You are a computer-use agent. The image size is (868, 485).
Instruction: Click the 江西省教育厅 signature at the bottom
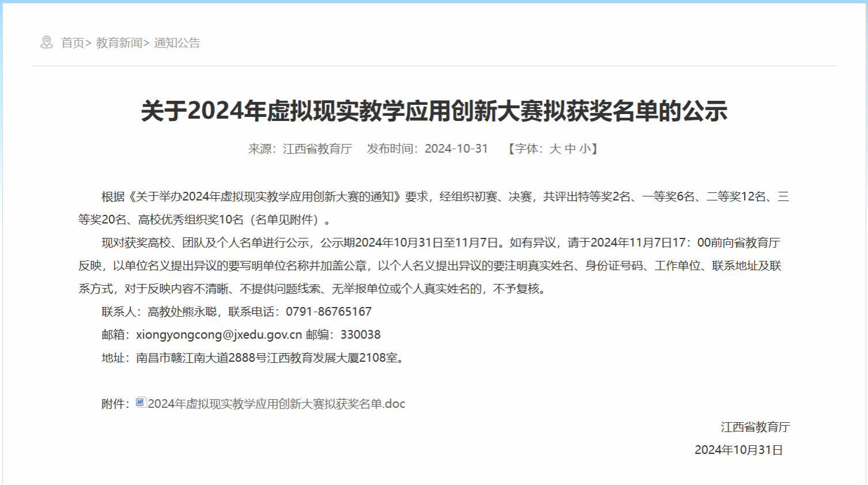(755, 427)
